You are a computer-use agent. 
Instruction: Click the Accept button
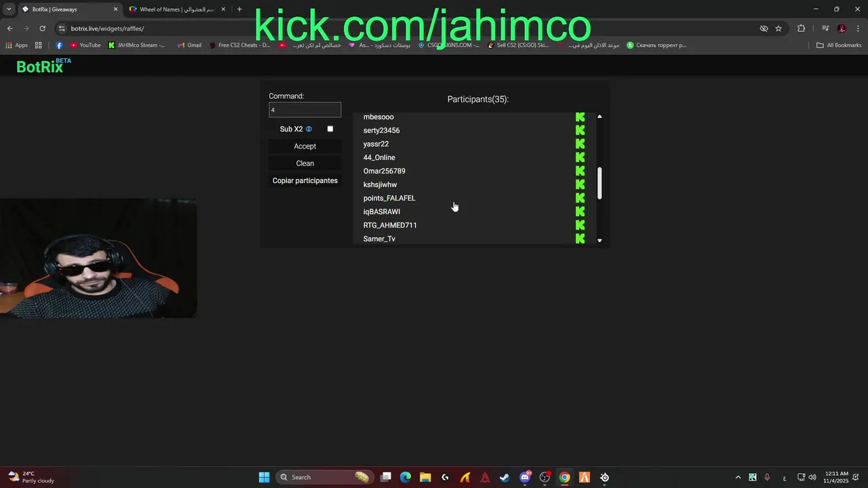click(x=305, y=146)
